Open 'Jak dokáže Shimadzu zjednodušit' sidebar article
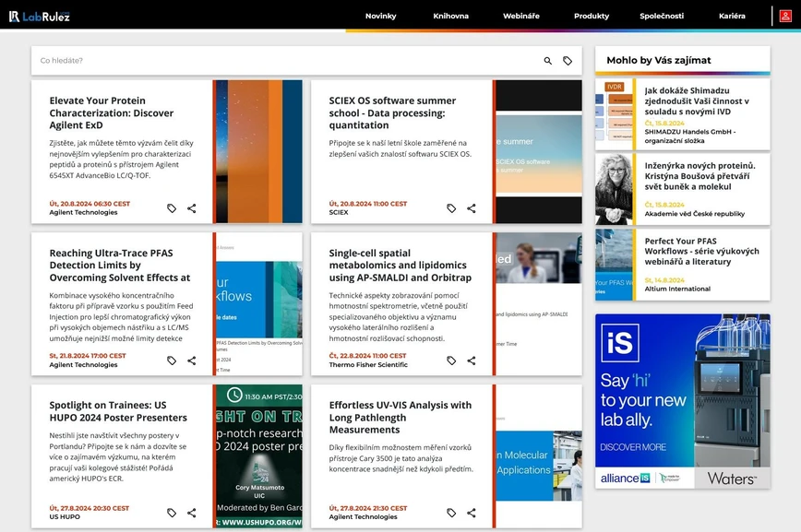The width and height of the screenshot is (801, 532). point(697,101)
